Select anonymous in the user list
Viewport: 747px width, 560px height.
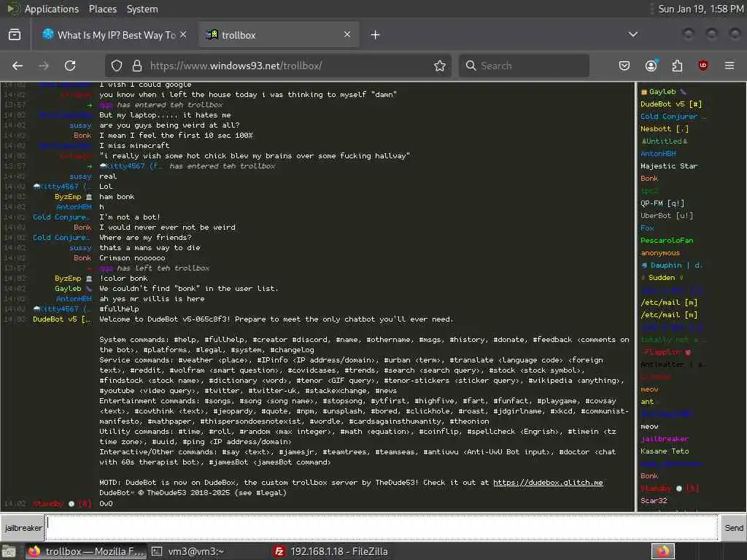coord(660,252)
